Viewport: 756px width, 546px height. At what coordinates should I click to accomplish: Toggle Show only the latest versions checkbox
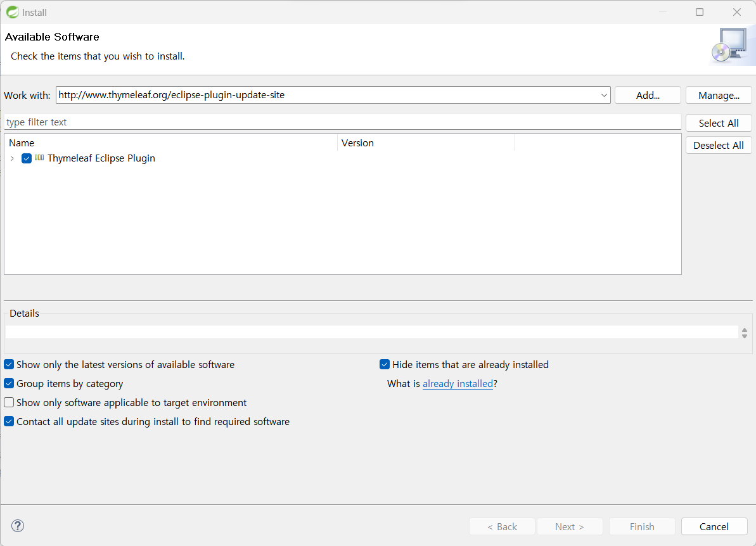(9, 364)
